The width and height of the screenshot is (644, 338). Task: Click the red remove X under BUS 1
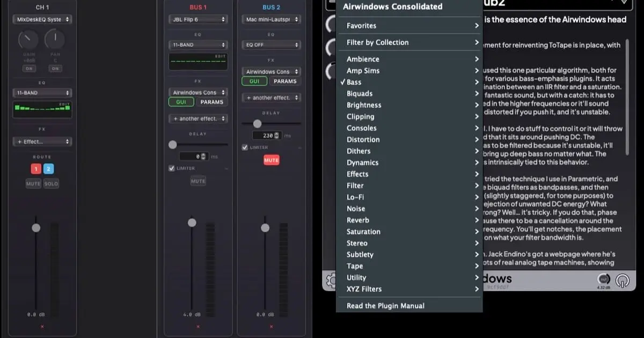point(198,326)
